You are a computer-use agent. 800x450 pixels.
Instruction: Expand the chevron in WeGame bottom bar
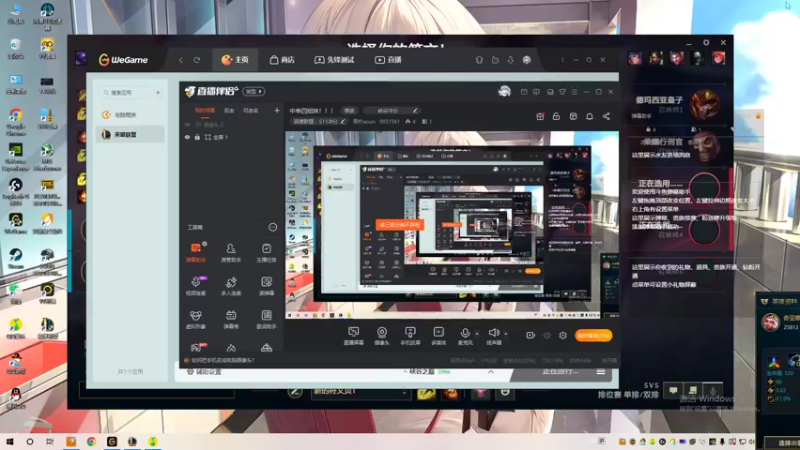tap(491, 372)
